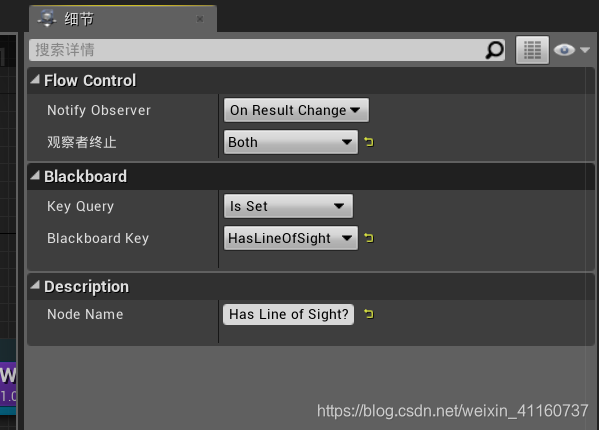
Task: Open view options small arrow
Action: point(585,50)
